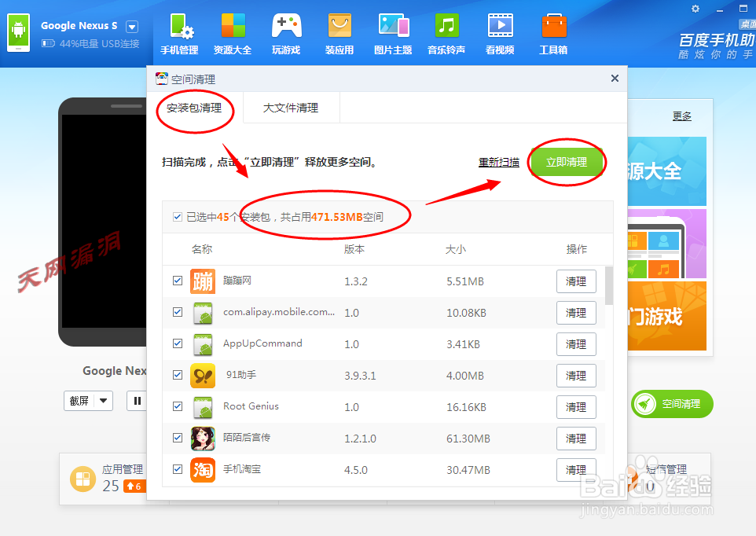Viewport: 756px width, 536px height.
Task: Click the Android device icon at top left
Action: (18, 33)
